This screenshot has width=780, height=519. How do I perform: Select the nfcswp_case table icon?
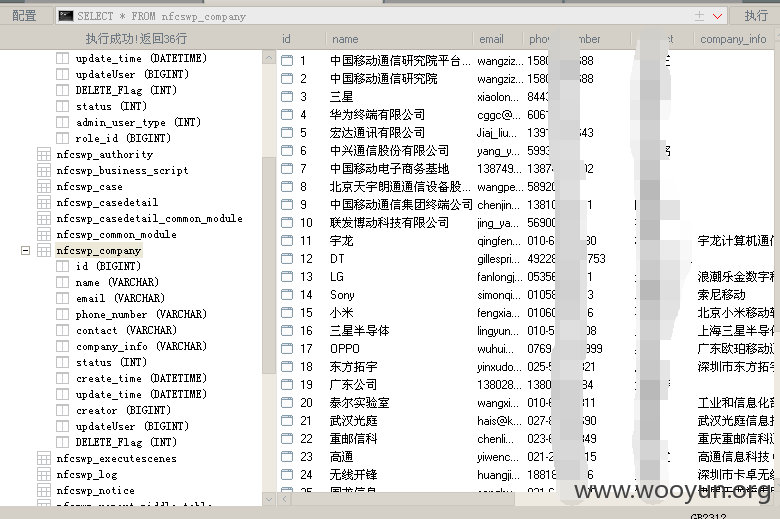point(44,187)
